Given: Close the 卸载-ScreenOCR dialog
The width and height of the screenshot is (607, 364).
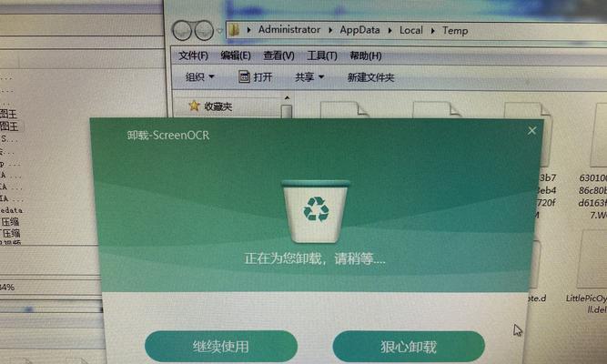Looking at the screenshot, I should (531, 131).
